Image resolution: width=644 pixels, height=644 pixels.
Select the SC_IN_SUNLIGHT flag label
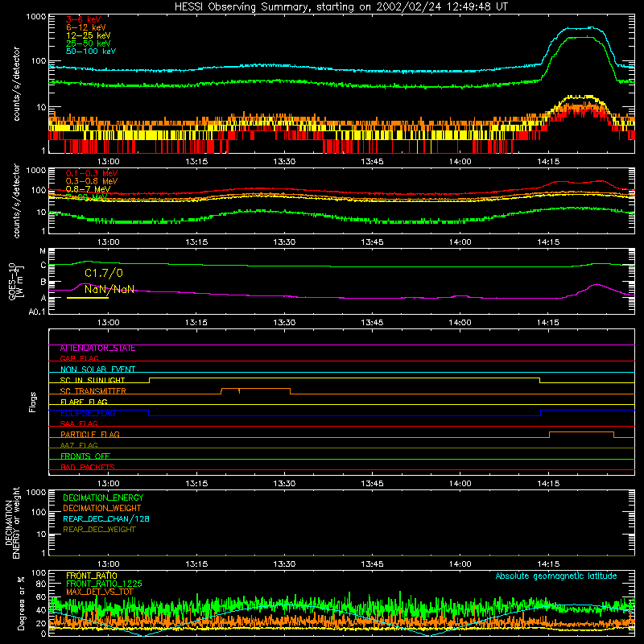(x=93, y=380)
